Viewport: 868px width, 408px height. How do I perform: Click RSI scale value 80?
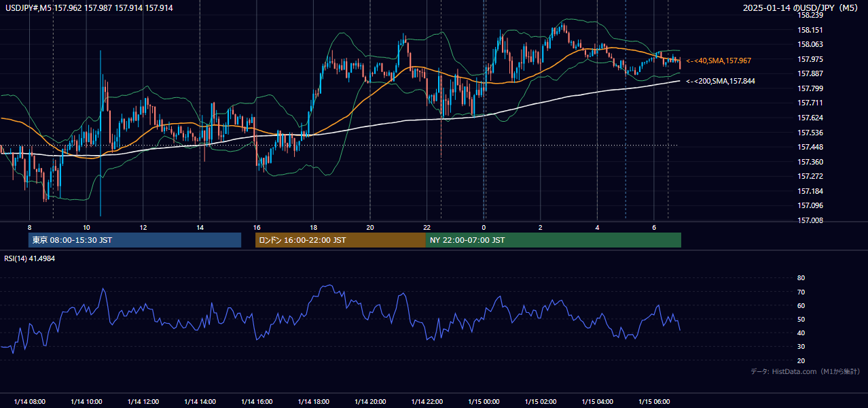click(801, 278)
